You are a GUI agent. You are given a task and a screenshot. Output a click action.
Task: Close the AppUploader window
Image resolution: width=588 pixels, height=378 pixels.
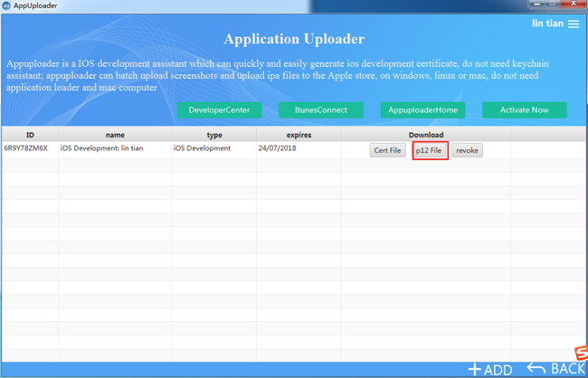pos(574,4)
